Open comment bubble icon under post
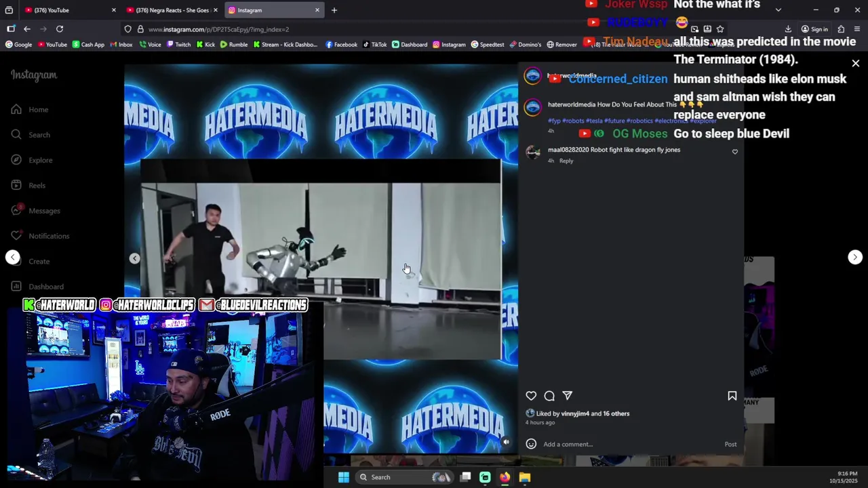This screenshot has width=868, height=488. [x=549, y=396]
